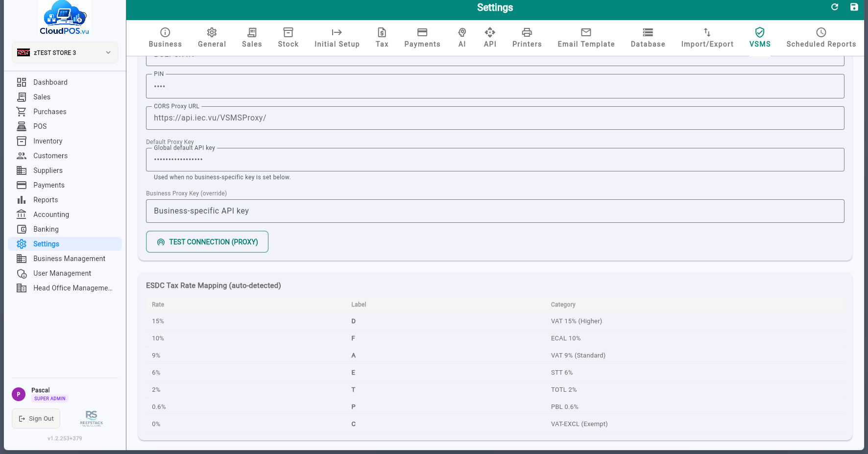The width and height of the screenshot is (868, 454).
Task: Open the Sales settings tab
Action: 252,38
